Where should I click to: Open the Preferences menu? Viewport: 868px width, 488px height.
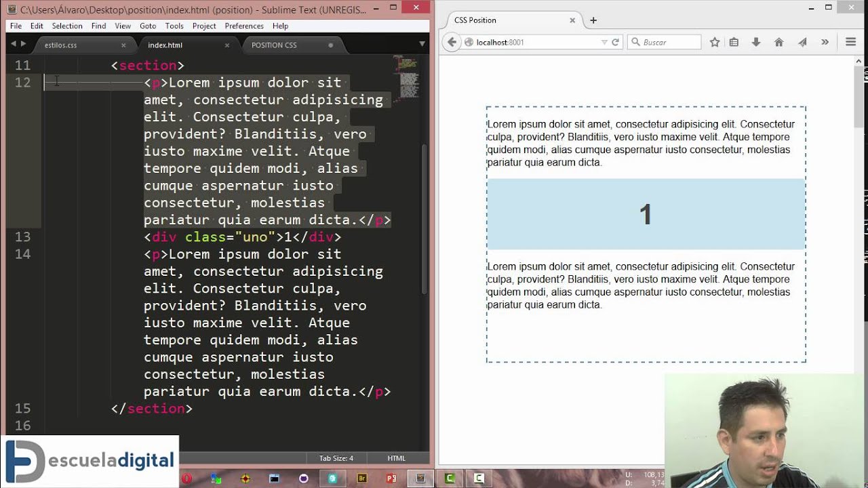click(244, 26)
